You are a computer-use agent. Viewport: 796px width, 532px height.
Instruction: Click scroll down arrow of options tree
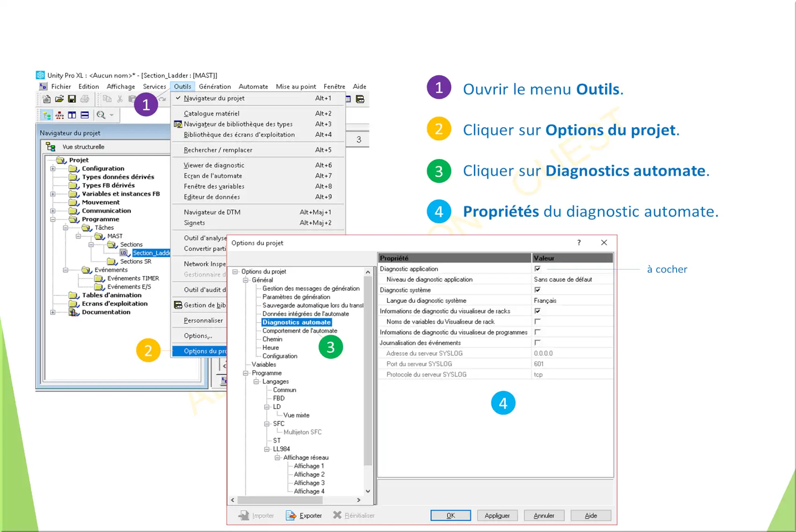point(368,491)
